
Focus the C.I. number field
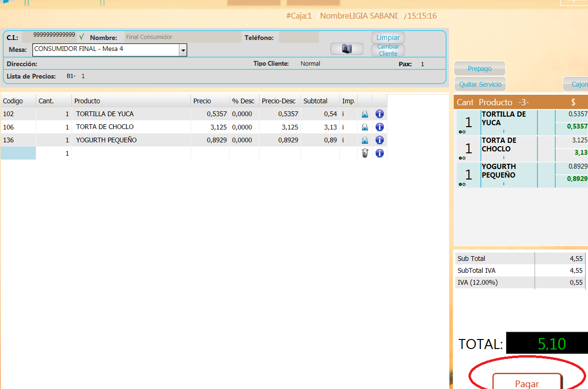[x=50, y=36]
